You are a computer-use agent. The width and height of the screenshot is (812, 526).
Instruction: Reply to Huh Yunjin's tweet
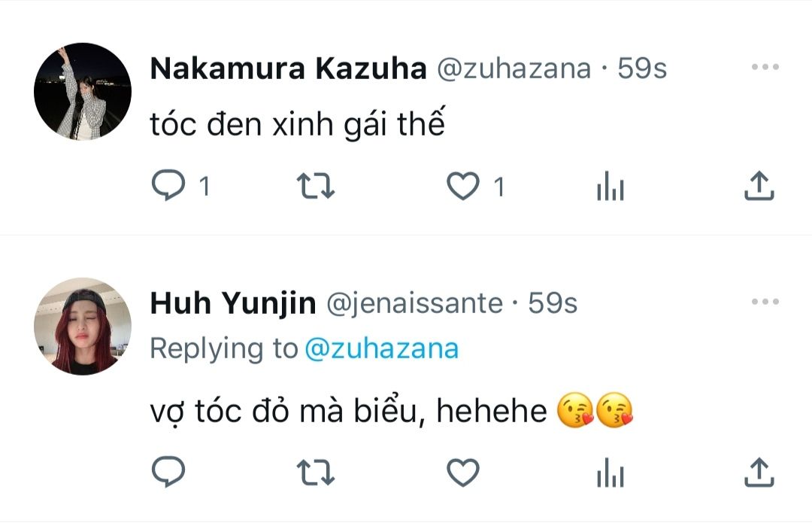[x=168, y=473]
